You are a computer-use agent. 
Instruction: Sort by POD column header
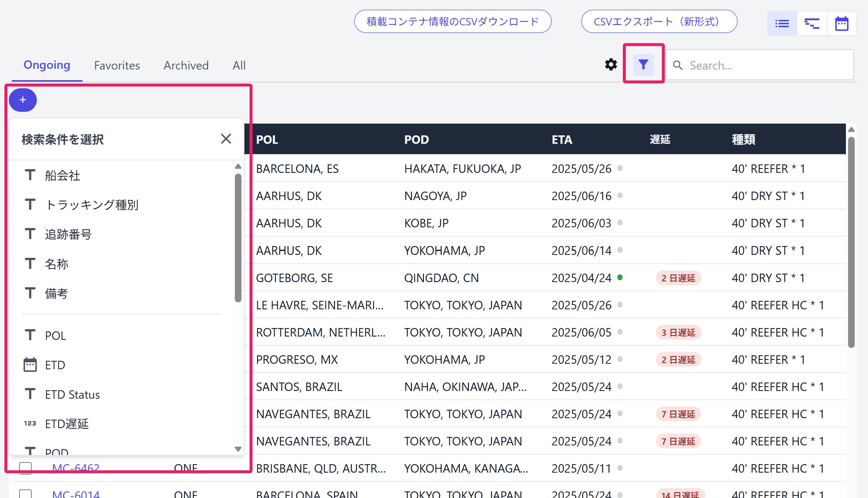coord(416,139)
